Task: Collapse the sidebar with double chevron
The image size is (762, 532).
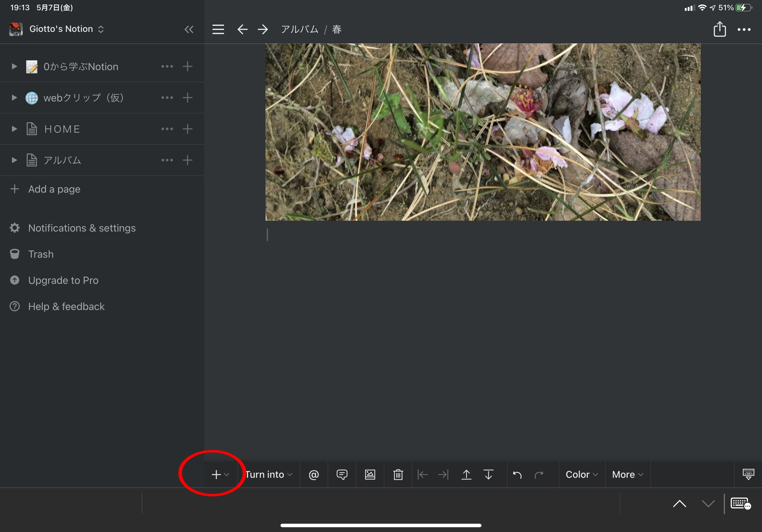Action: tap(189, 30)
